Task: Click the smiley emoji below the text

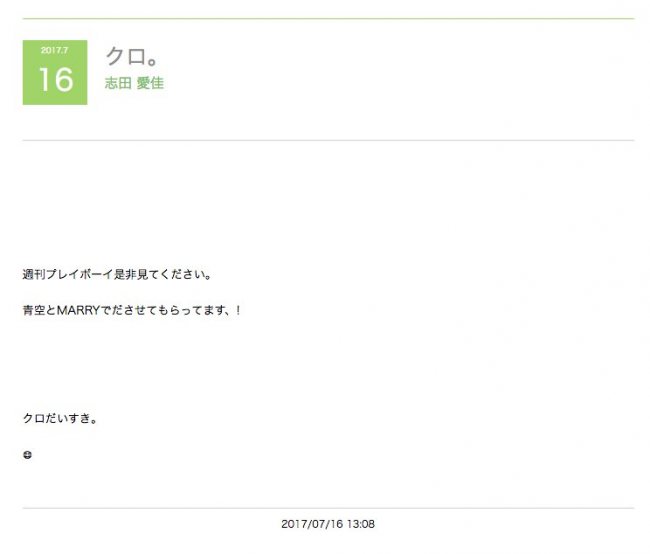Action: [x=27, y=455]
